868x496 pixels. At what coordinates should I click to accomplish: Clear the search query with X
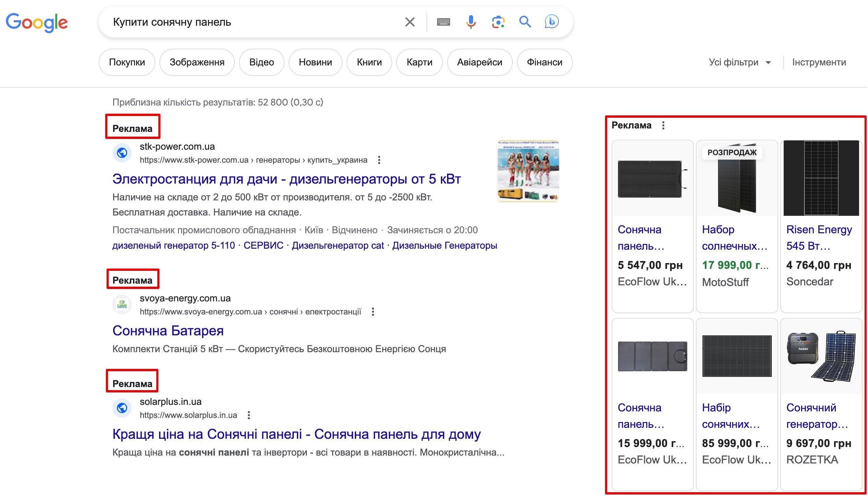(x=410, y=22)
